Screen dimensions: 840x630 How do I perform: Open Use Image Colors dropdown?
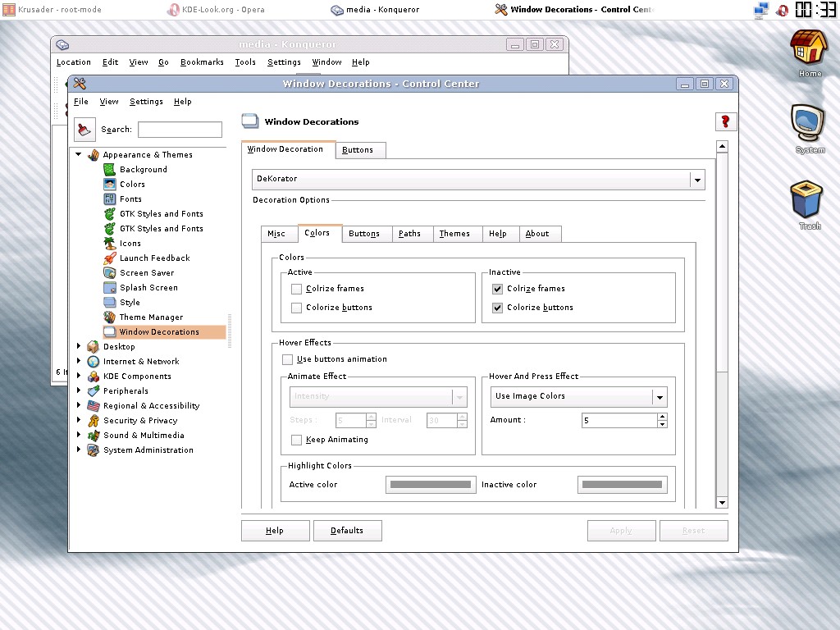(x=578, y=397)
